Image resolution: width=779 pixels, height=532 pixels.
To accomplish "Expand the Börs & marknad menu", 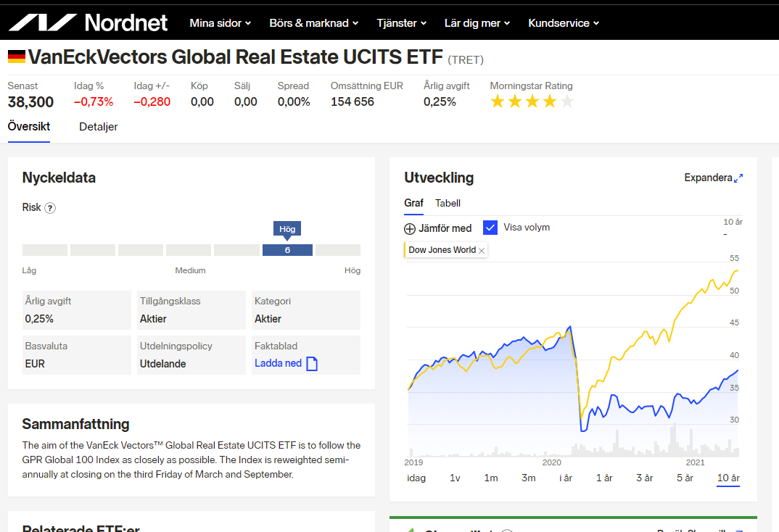I will tap(313, 23).
